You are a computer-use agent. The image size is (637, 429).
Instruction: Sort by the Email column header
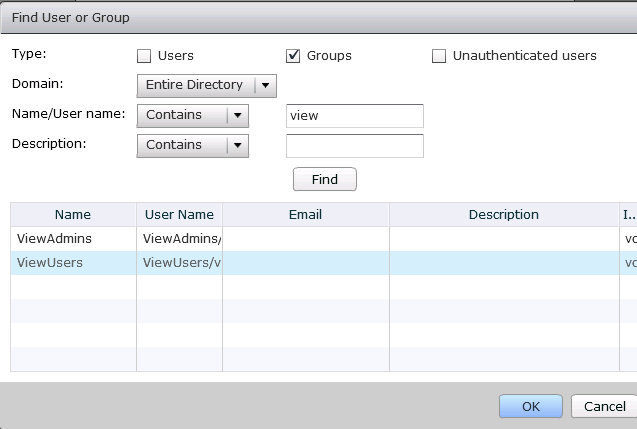point(305,214)
